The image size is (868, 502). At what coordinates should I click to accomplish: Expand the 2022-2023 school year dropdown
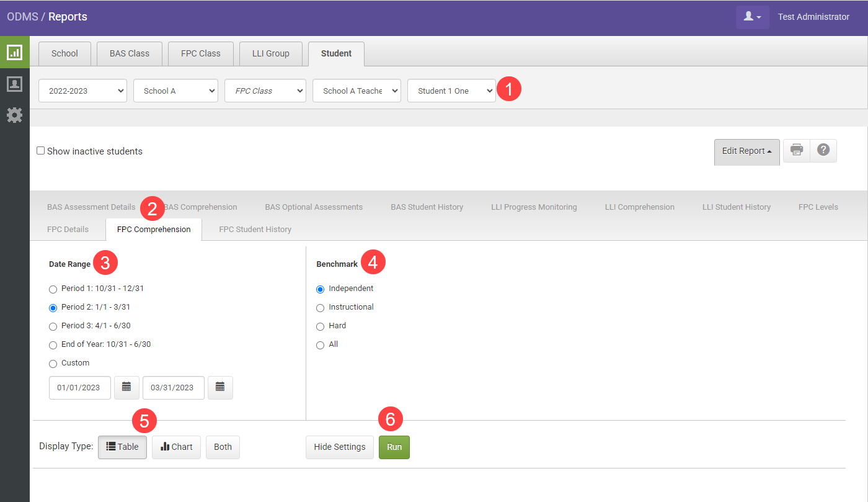click(82, 91)
